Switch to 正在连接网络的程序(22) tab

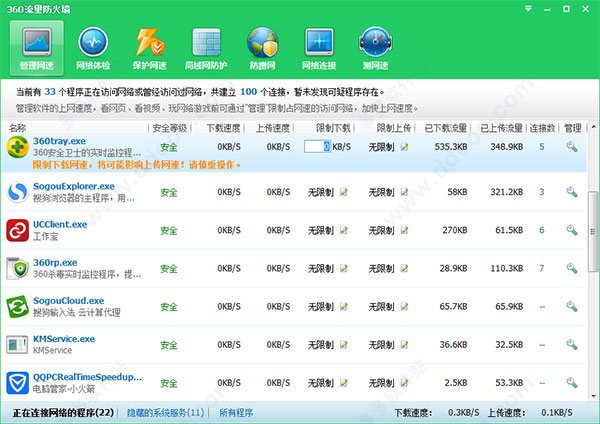63,413
